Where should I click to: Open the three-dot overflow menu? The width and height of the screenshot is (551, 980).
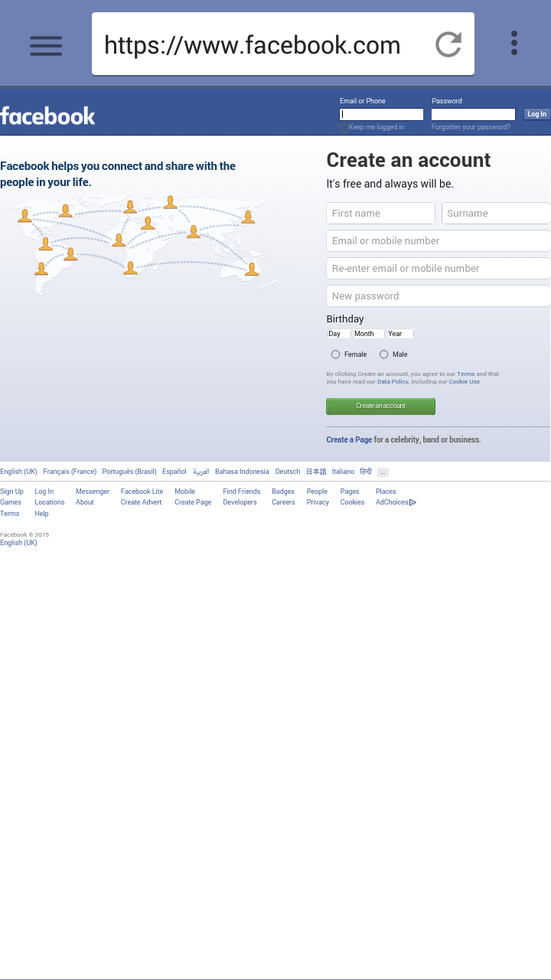tap(514, 43)
